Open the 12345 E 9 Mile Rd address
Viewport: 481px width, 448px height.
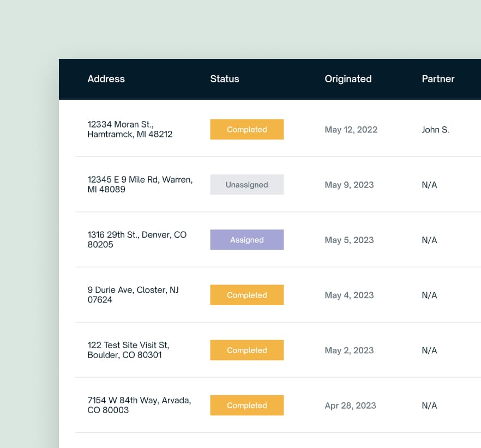tap(140, 184)
